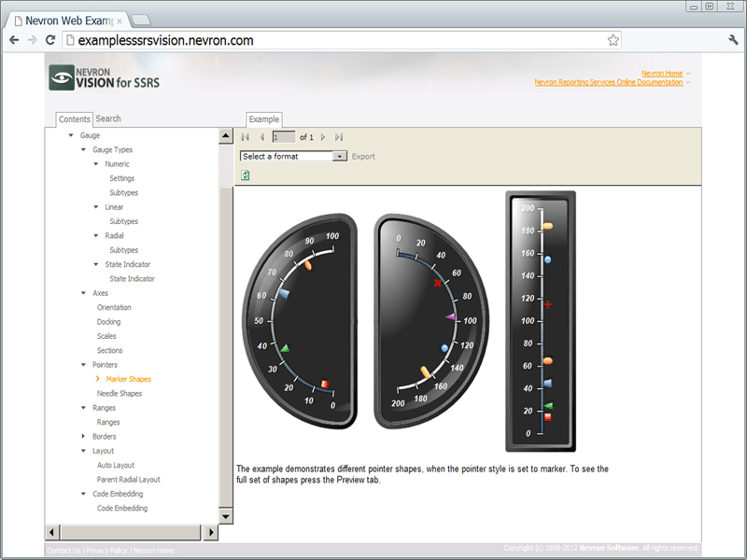The image size is (747, 560).
Task: Open Subtypes under Numeric
Action: pyautogui.click(x=124, y=192)
